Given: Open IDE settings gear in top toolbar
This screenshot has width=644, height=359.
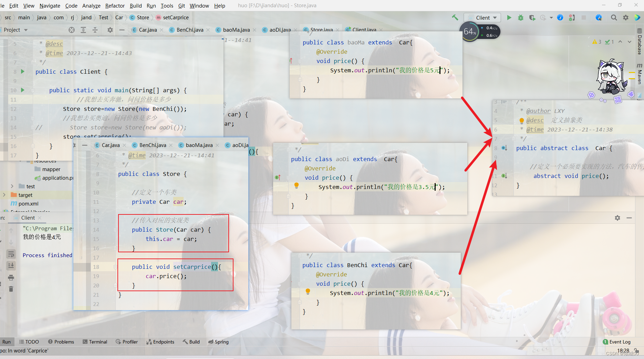Looking at the screenshot, I should pos(626,18).
